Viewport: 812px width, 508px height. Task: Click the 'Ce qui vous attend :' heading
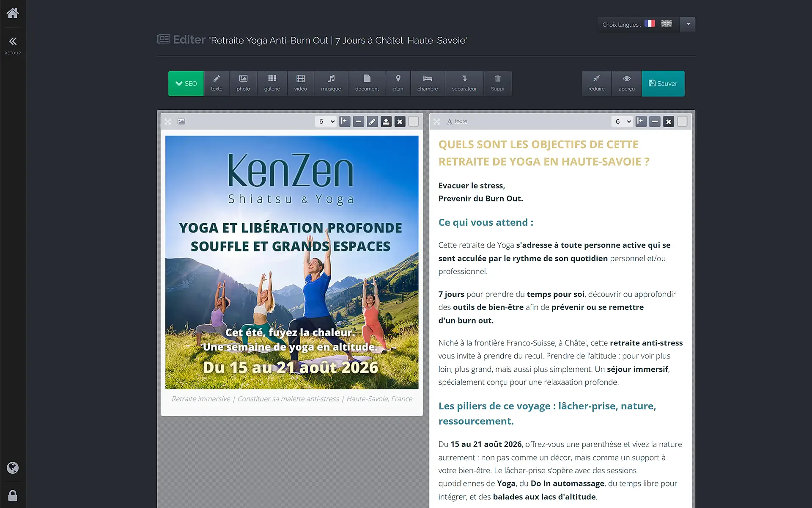[x=486, y=222]
